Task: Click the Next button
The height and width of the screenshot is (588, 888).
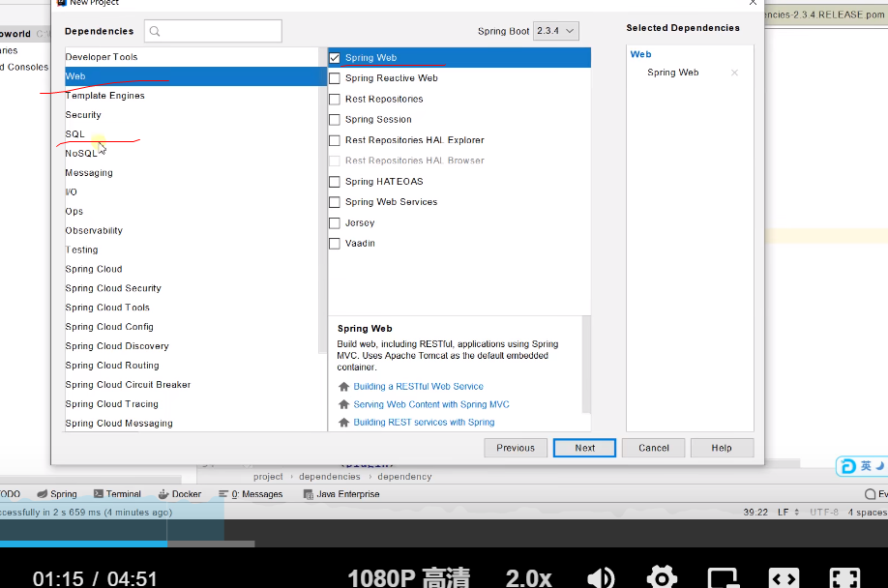Action: (584, 448)
